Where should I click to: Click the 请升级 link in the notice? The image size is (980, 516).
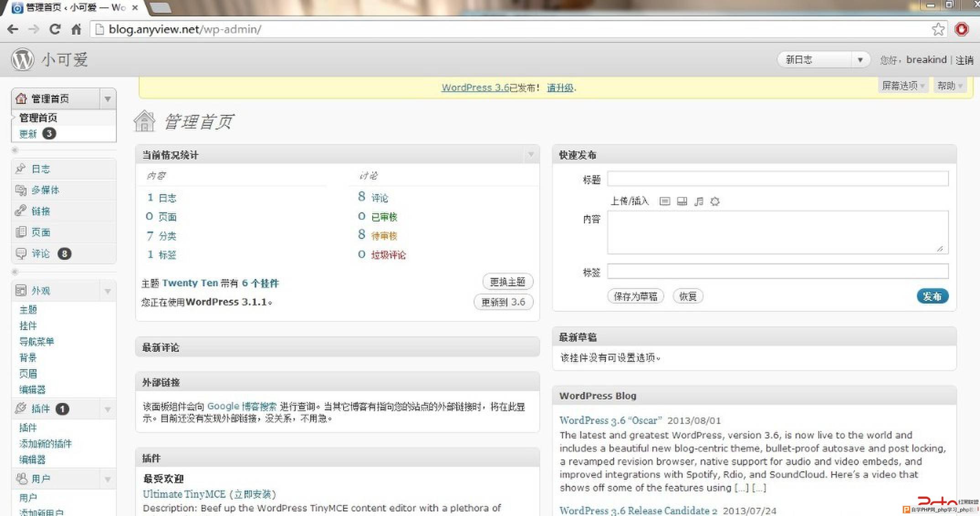click(x=560, y=88)
